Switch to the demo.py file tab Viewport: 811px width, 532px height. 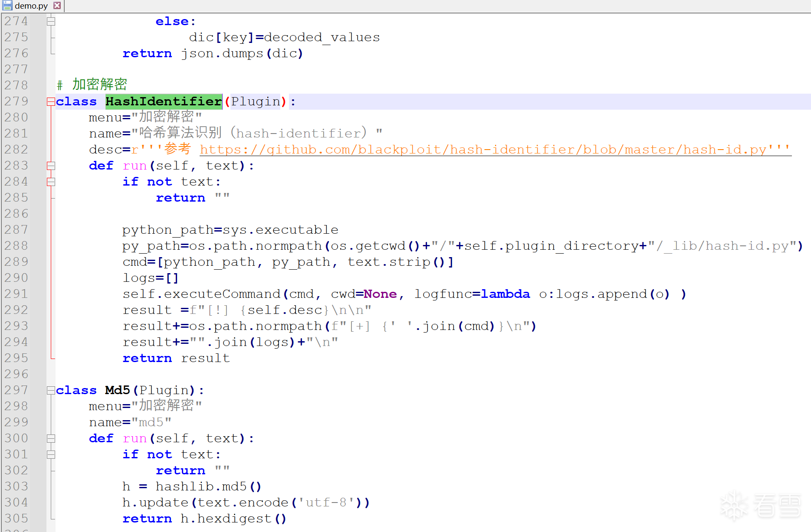31,6
